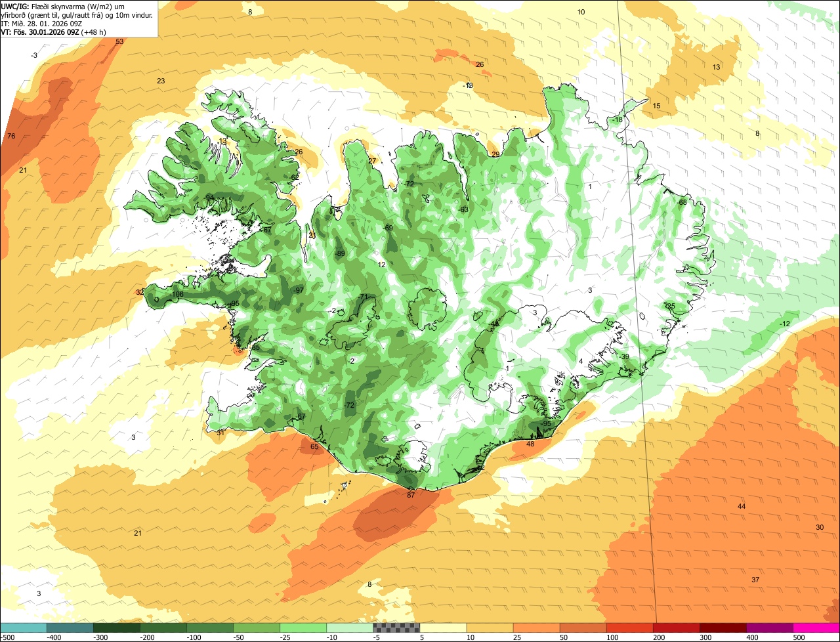Click the map value -94 in the Westfjords
The height and width of the screenshot is (642, 840).
point(209,198)
